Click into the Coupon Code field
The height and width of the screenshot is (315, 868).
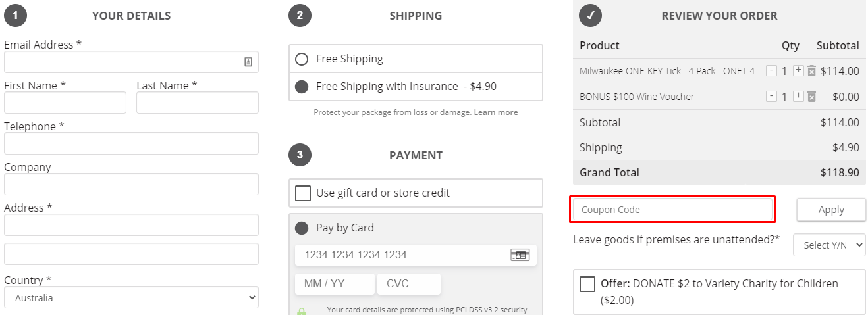pos(672,210)
